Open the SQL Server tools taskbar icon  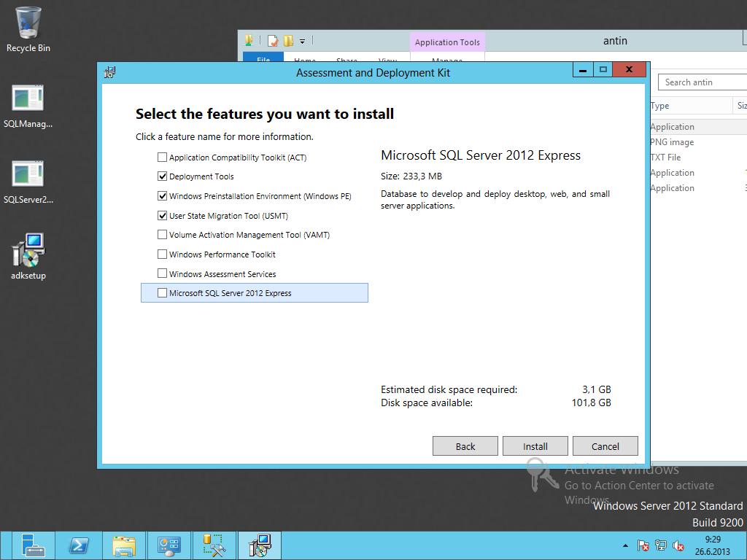tap(214, 545)
